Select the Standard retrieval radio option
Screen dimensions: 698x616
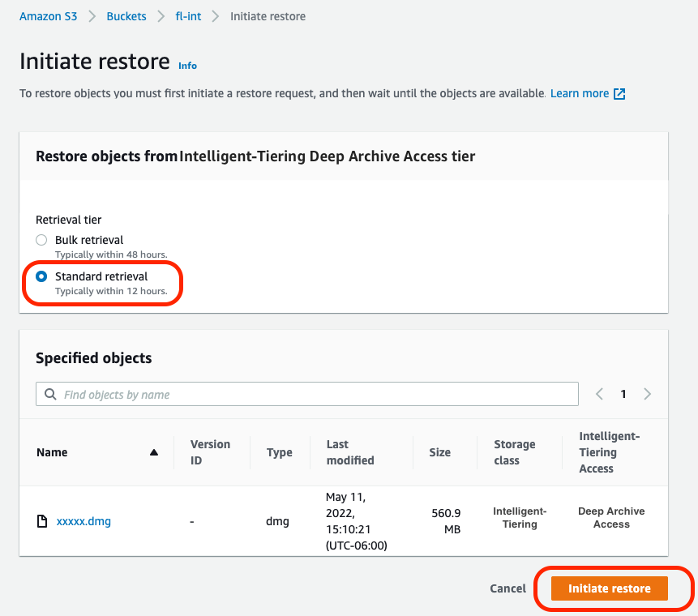coord(41,276)
